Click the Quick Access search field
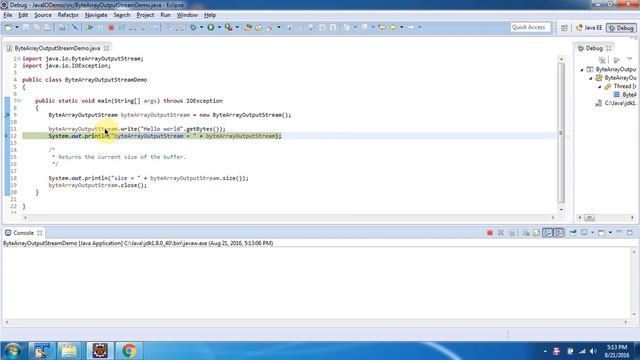Viewport: 640px width, 360px height. 531,27
